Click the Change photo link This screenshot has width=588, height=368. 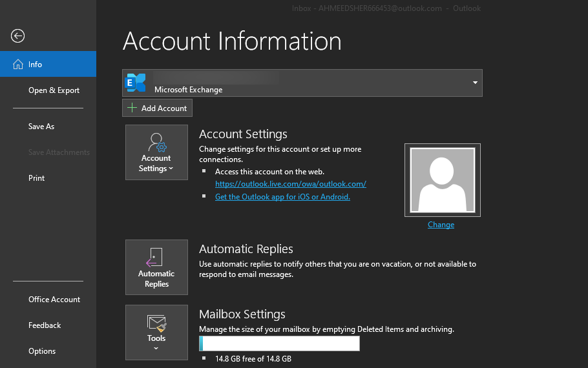441,225
